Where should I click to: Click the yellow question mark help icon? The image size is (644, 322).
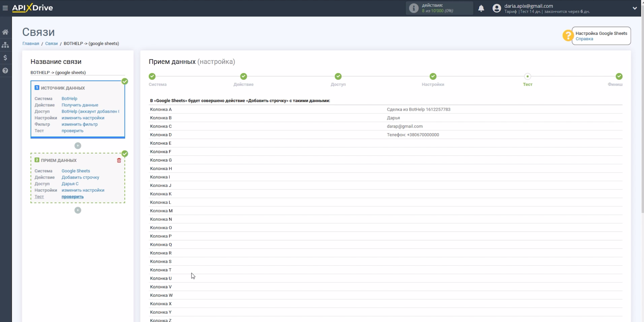pyautogui.click(x=568, y=35)
